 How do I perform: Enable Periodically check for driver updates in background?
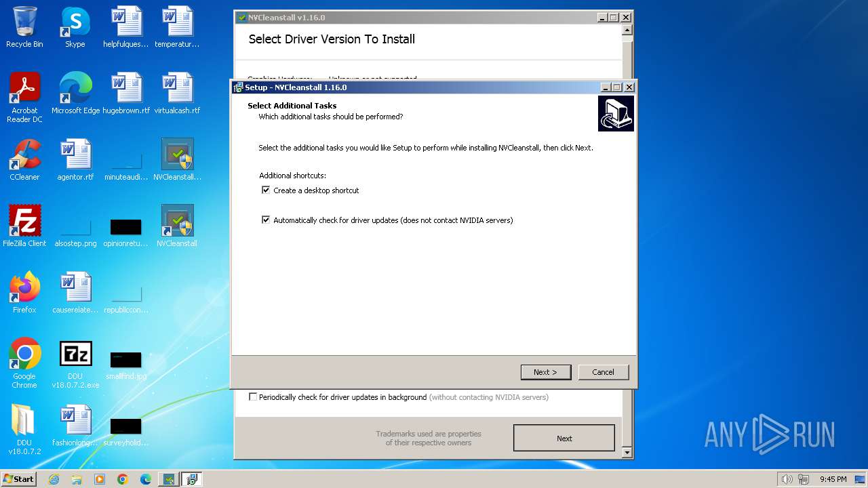pos(253,397)
